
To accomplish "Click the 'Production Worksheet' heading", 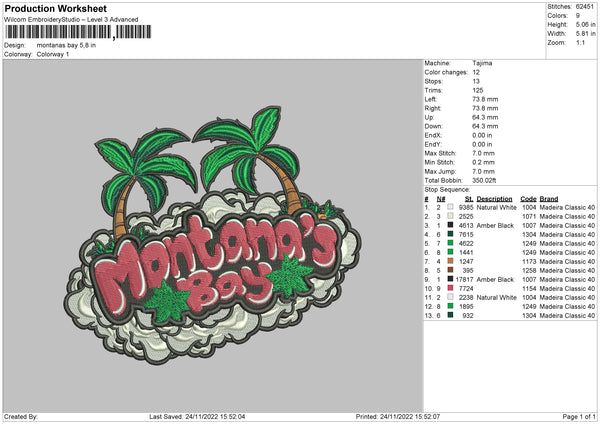I will (x=56, y=8).
